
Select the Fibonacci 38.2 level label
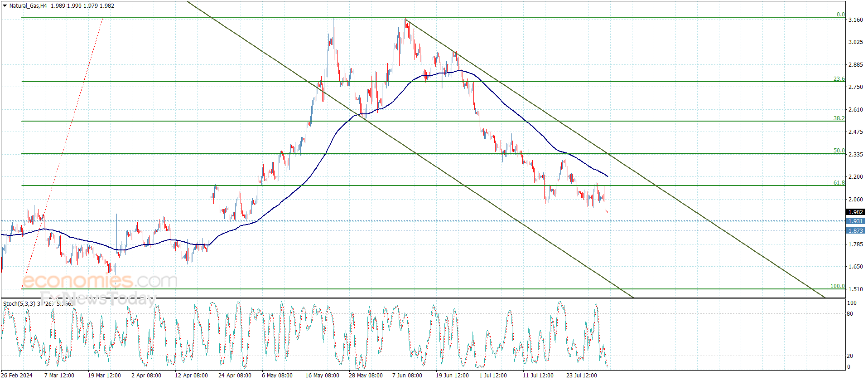click(x=839, y=118)
